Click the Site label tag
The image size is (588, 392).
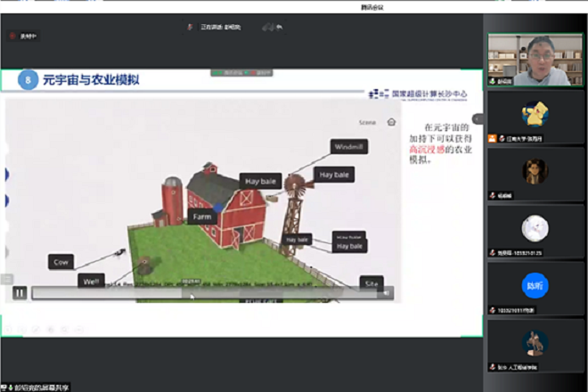pos(372,282)
